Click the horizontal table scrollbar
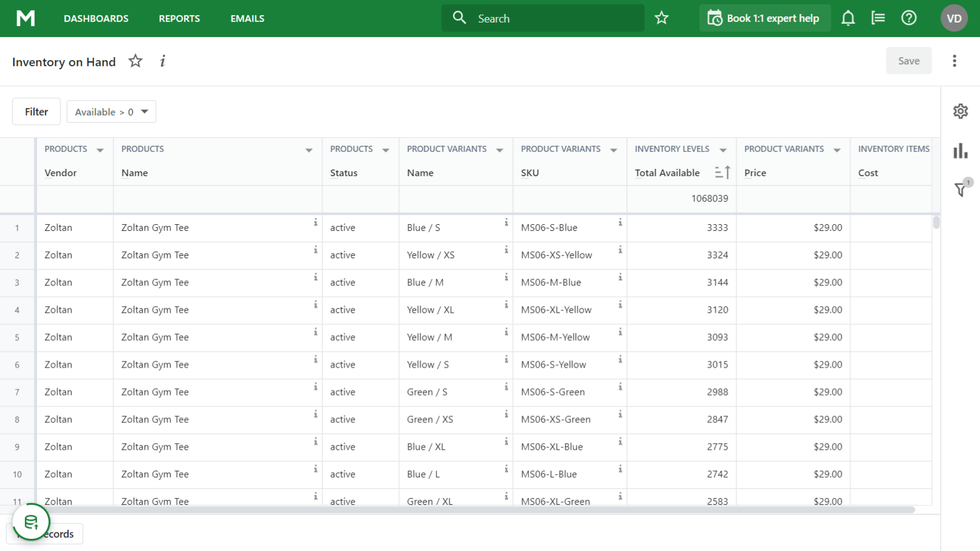The image size is (980, 551). point(476,510)
